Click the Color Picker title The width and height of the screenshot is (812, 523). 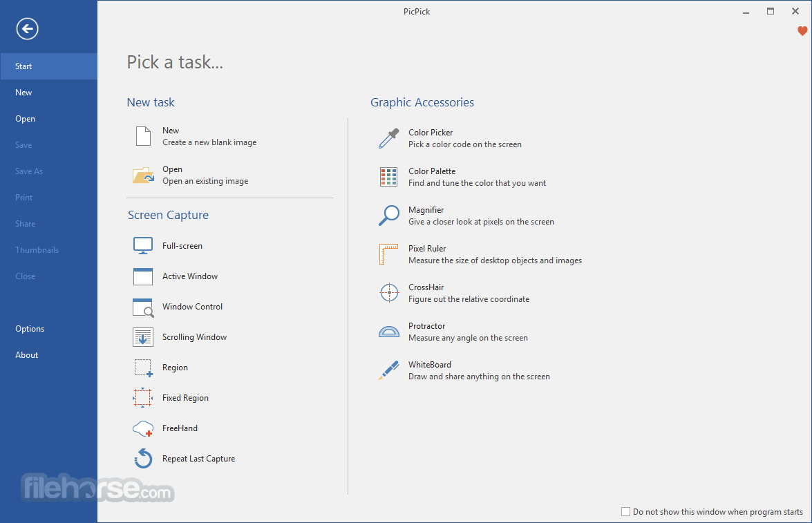pyautogui.click(x=431, y=133)
